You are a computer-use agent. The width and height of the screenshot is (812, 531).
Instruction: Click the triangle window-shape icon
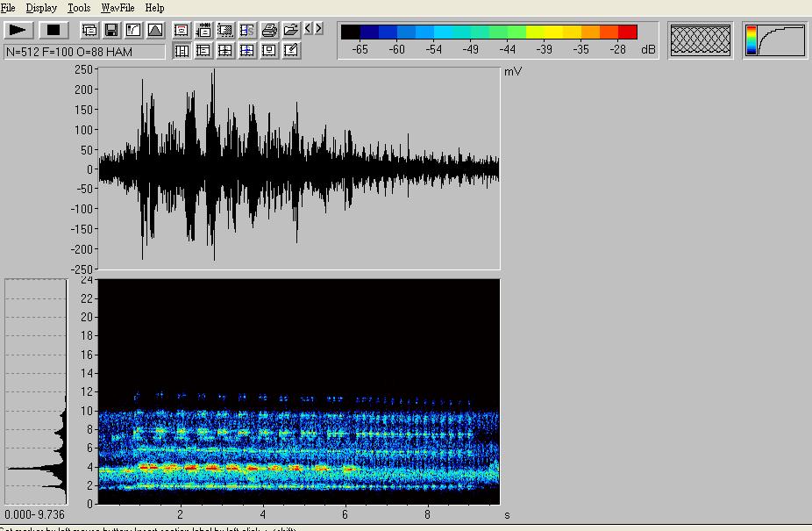pos(155,30)
